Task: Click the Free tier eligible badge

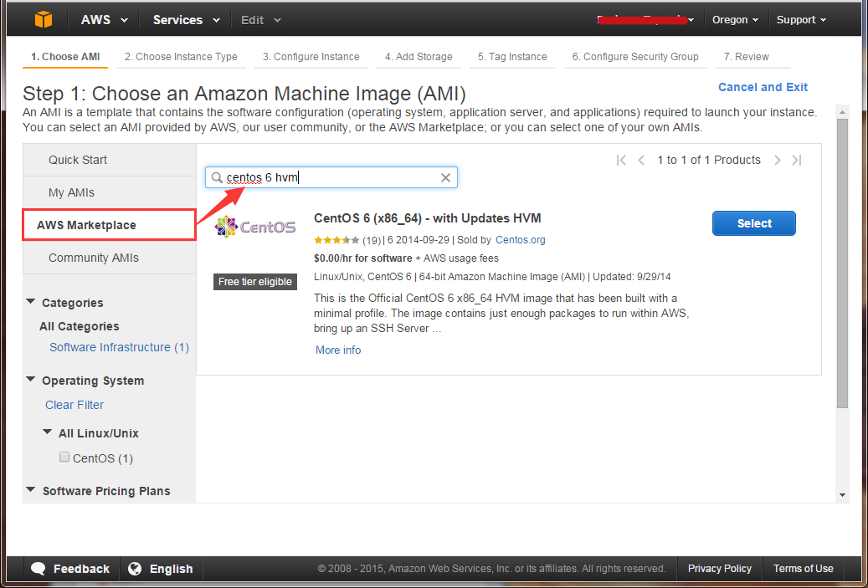Action: [255, 282]
